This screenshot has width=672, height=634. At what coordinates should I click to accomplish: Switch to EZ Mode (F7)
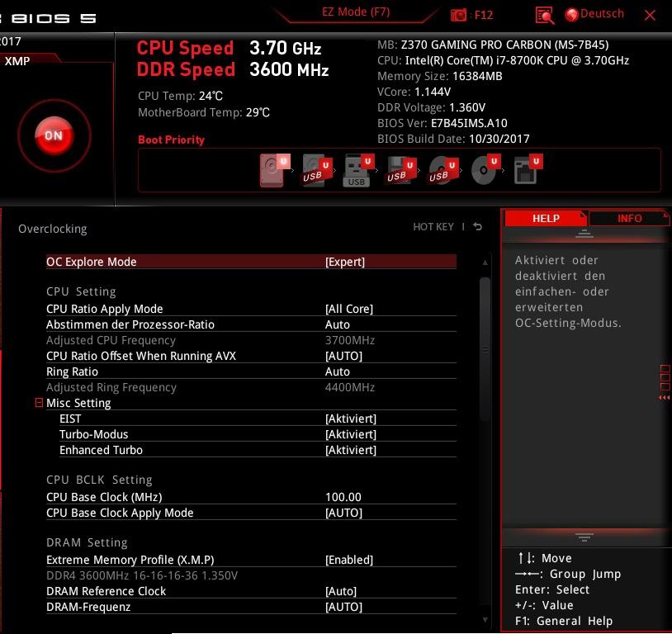pos(356,12)
